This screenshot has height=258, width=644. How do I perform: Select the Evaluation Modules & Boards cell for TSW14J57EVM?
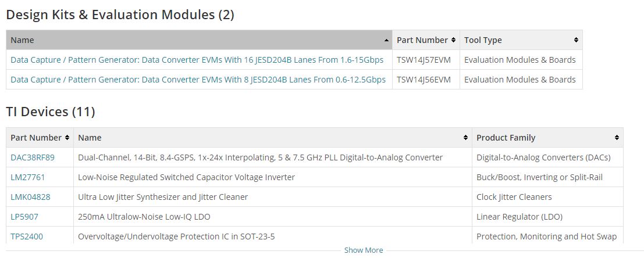[521, 60]
